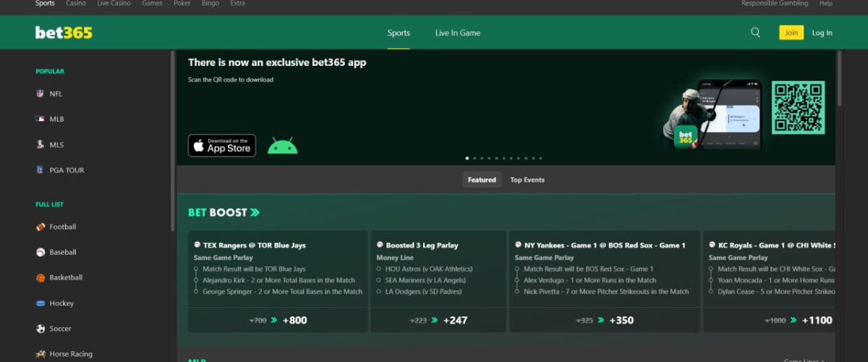This screenshot has width=868, height=362.
Task: Open Games in the top product bar
Action: [152, 4]
